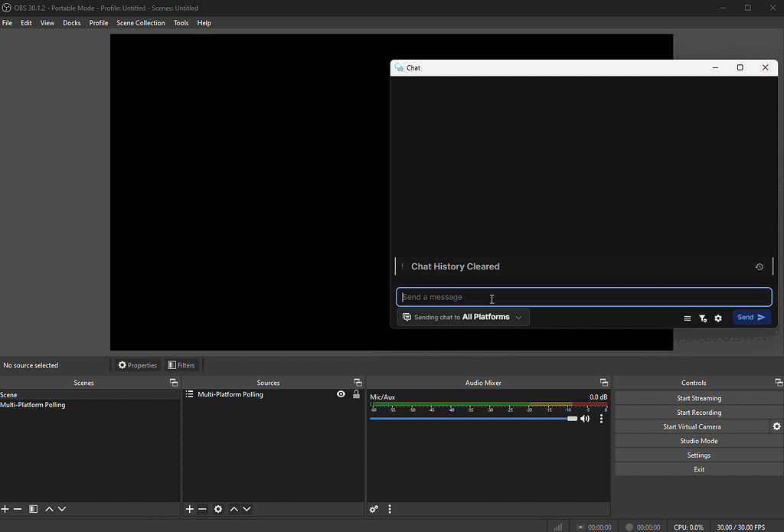Open the chat settings gear icon

(x=717, y=318)
